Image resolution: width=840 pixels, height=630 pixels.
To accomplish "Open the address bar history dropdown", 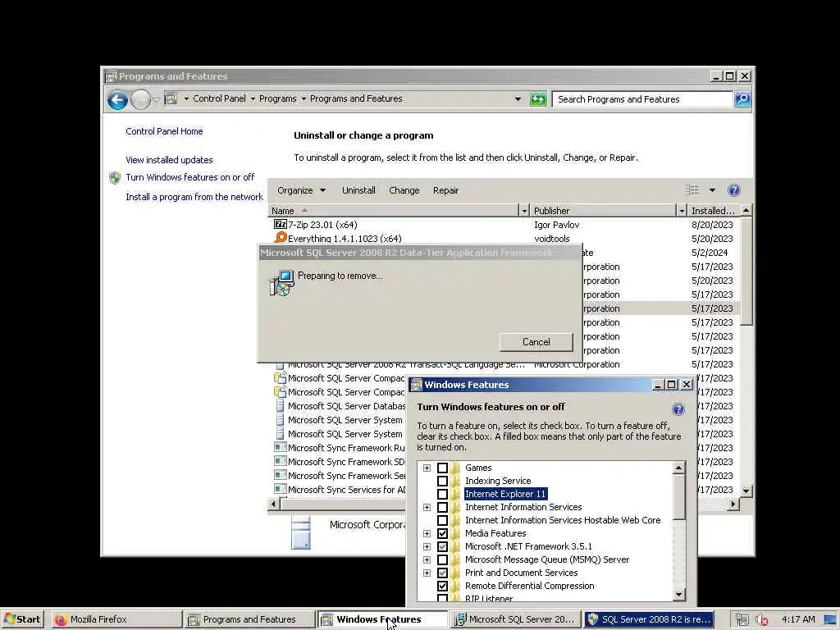I will coord(518,99).
